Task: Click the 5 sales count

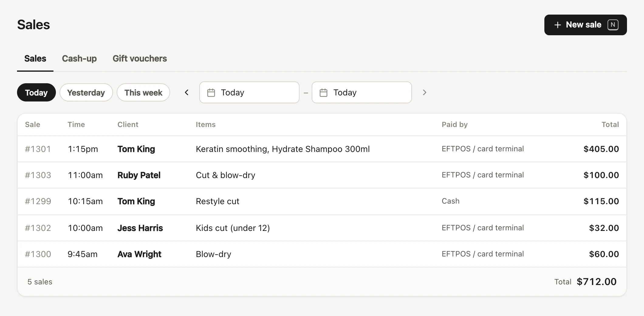Action: (40, 282)
